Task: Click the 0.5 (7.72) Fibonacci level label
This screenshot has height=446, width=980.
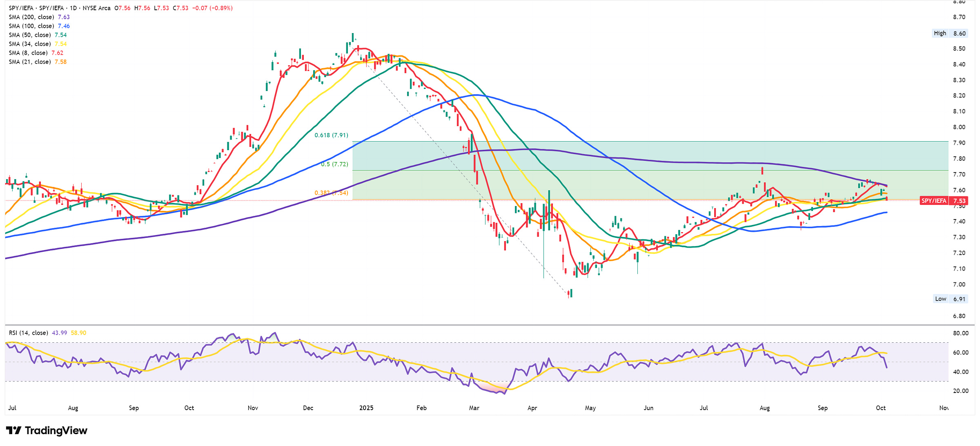Action: (x=334, y=164)
